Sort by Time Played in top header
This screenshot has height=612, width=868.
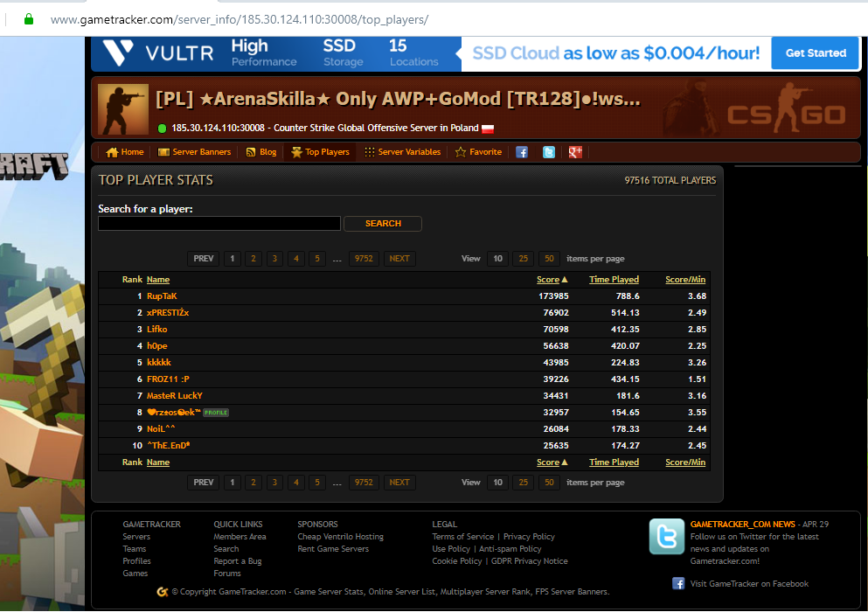point(614,280)
